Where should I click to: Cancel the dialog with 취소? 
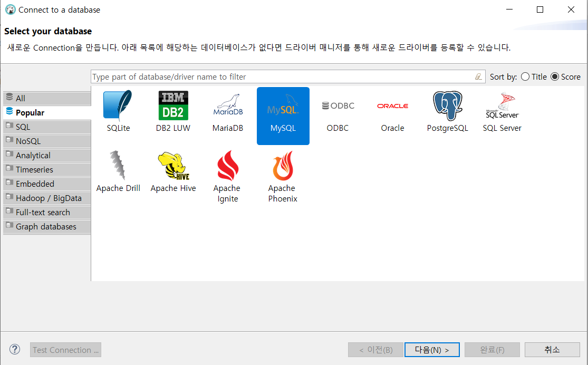click(x=552, y=350)
